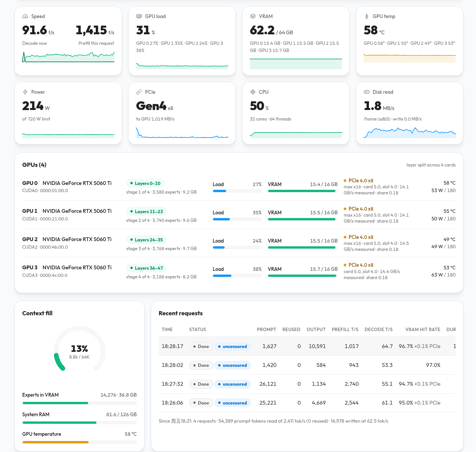Click the OUTPUT column header
The height and width of the screenshot is (452, 476).
pos(316,330)
